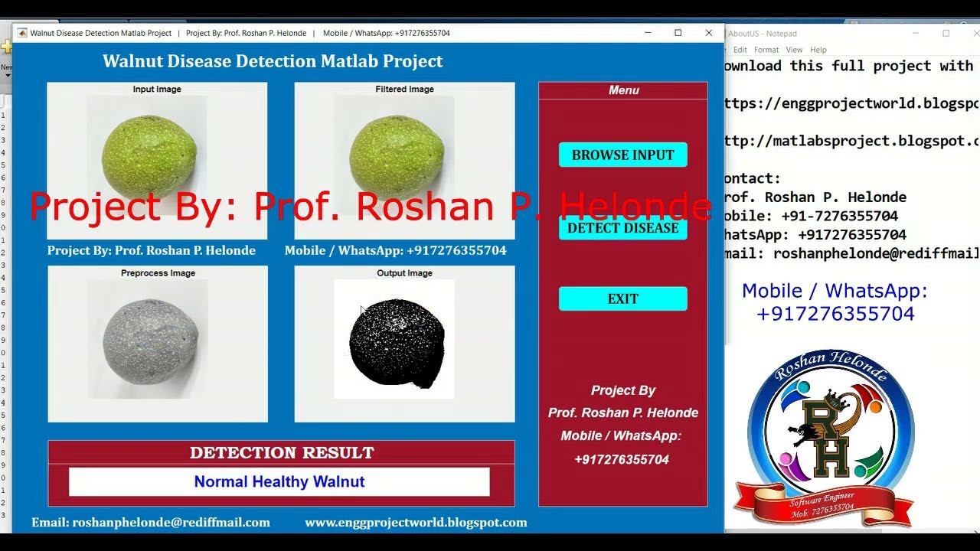The width and height of the screenshot is (980, 551).
Task: Click the 'Output Image' axes title
Action: (404, 273)
